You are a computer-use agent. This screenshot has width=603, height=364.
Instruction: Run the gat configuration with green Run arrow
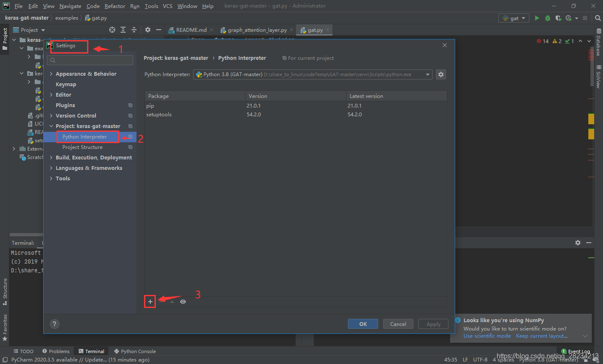coord(537,18)
